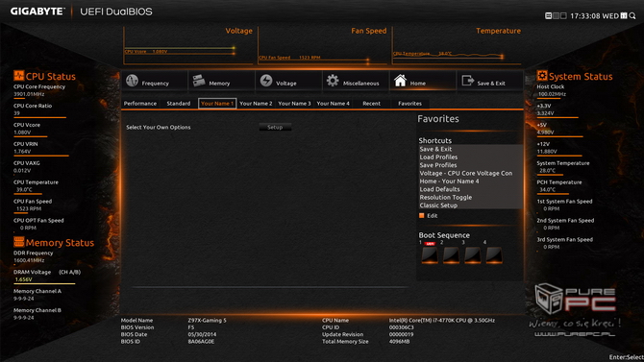Select boot sequence device 4
This screenshot has width=644, height=362.
coord(494,254)
